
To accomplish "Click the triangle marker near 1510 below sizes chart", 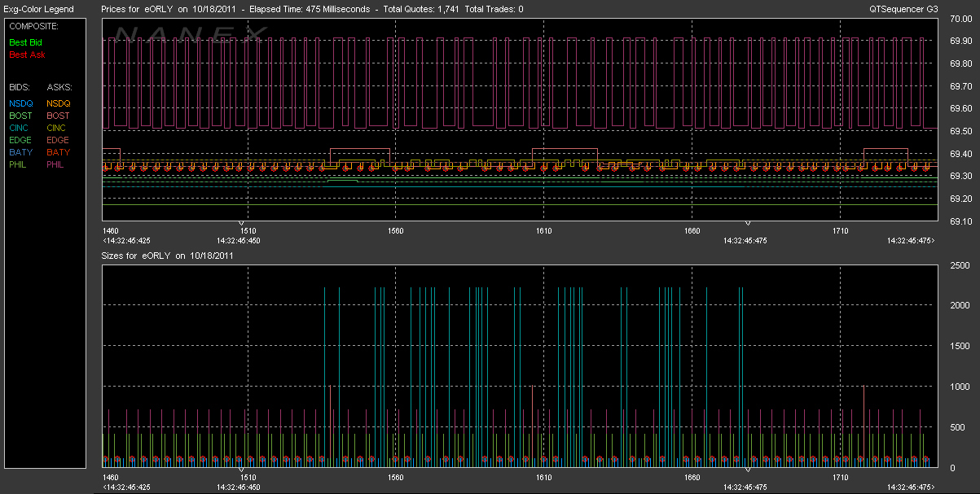I will [x=241, y=470].
